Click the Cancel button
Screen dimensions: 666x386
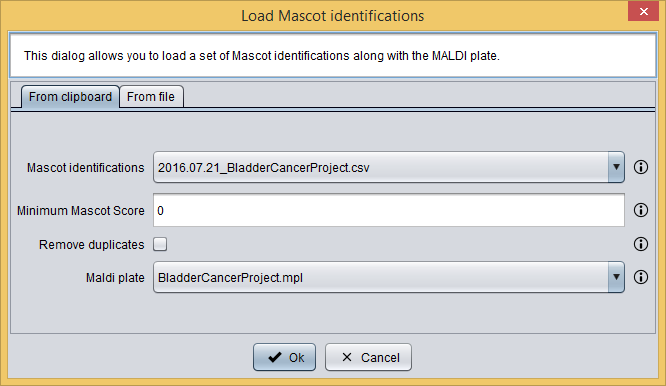[368, 357]
